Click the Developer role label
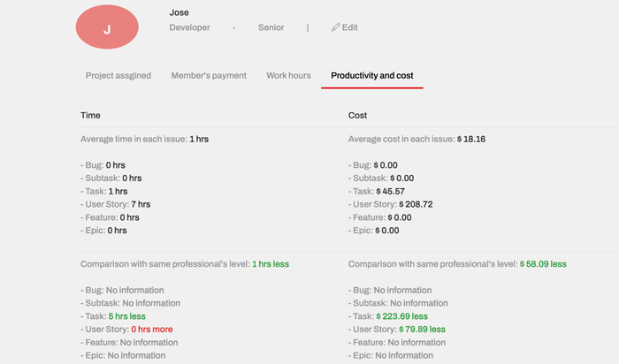The width and height of the screenshot is (619, 364). [x=189, y=27]
